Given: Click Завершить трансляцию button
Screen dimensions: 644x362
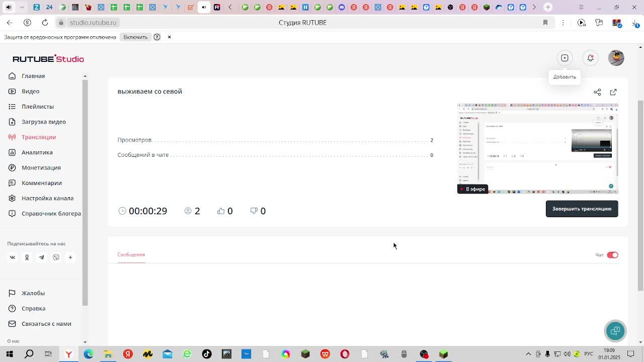Looking at the screenshot, I should tap(582, 209).
